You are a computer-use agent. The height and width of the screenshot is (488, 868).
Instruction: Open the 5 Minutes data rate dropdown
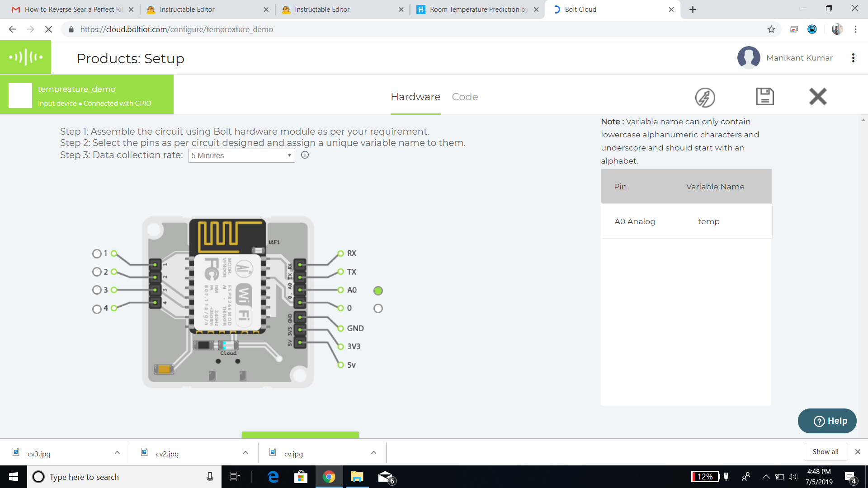242,155
